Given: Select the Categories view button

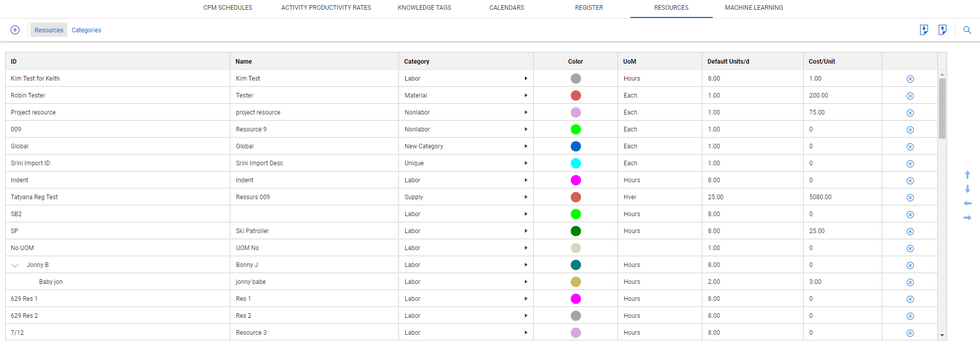Looking at the screenshot, I should 86,30.
